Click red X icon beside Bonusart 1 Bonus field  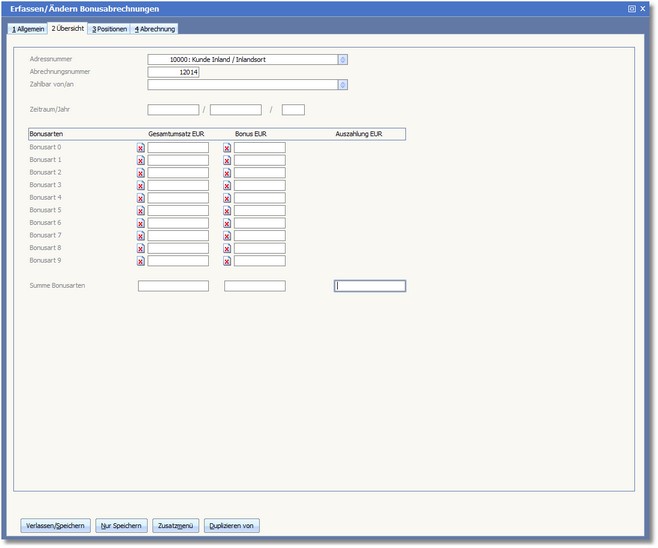[x=227, y=161]
